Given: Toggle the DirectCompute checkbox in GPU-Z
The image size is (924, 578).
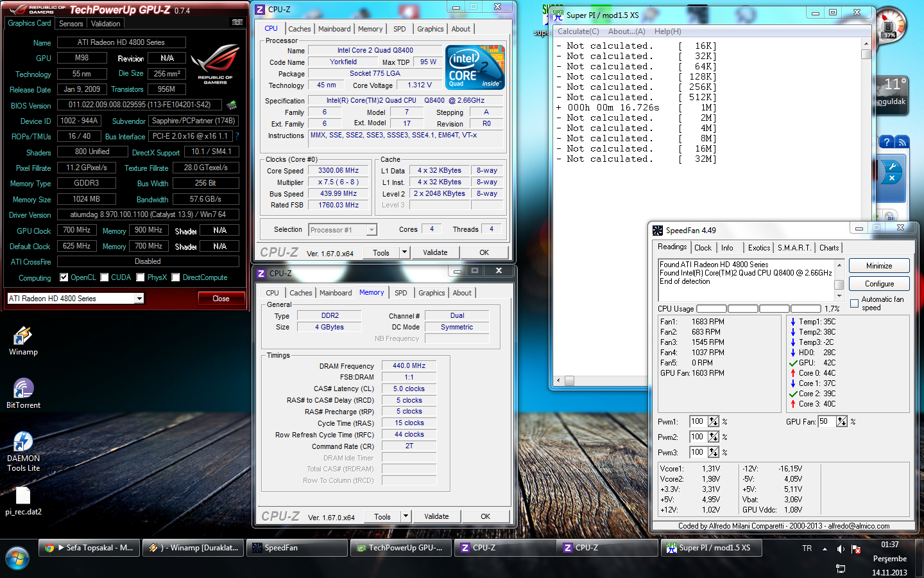Looking at the screenshot, I should pos(176,277).
